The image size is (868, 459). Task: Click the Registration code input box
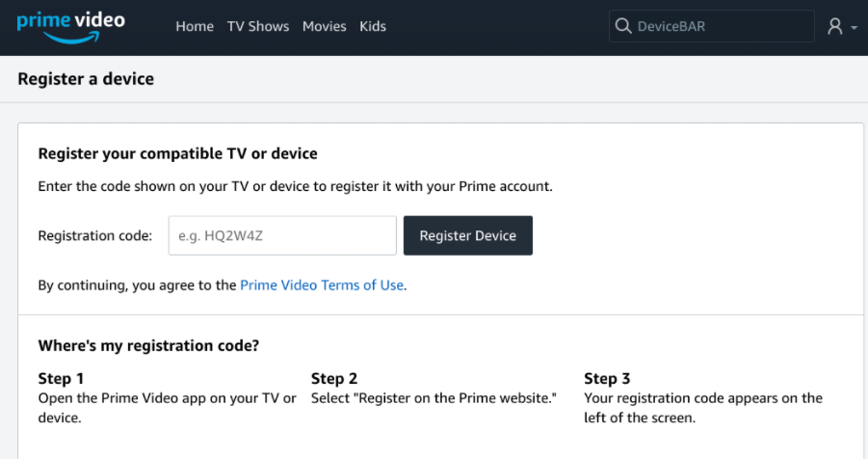coord(282,235)
